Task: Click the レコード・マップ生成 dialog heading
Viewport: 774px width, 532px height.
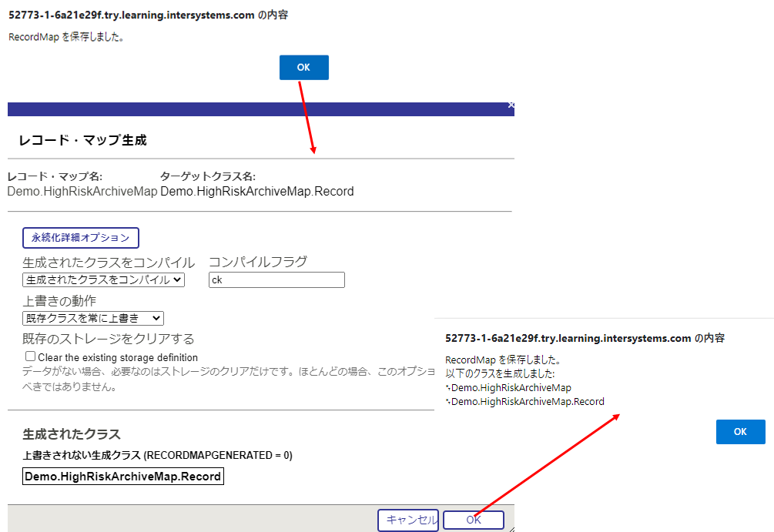Action: click(x=82, y=140)
